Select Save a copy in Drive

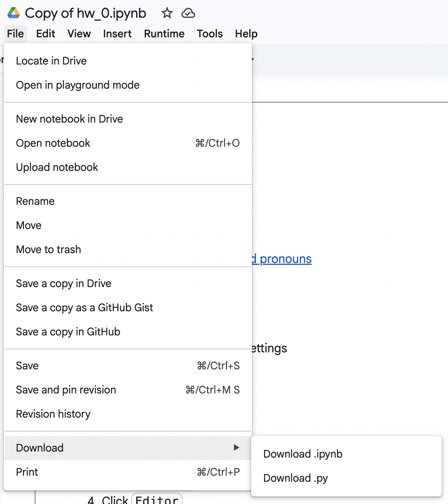point(128,284)
